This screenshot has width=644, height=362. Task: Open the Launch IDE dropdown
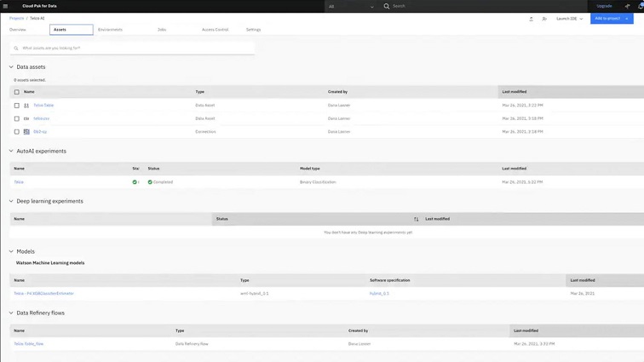tap(569, 19)
